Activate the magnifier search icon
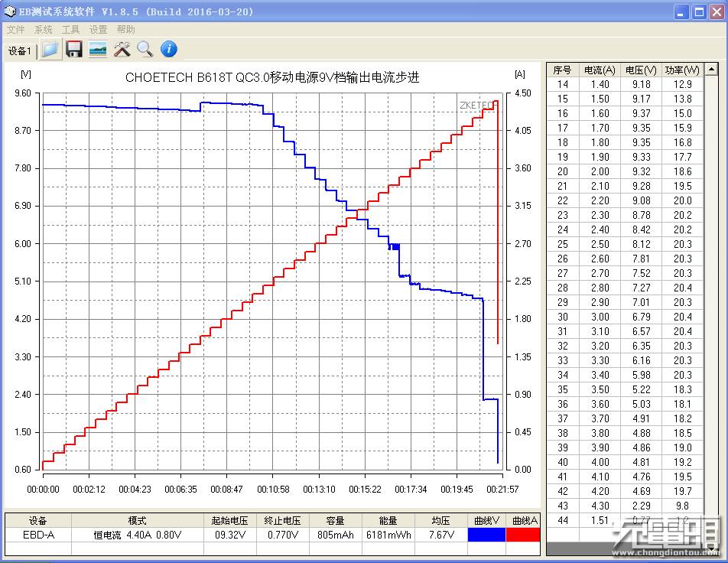This screenshot has height=563, width=728. coord(145,49)
